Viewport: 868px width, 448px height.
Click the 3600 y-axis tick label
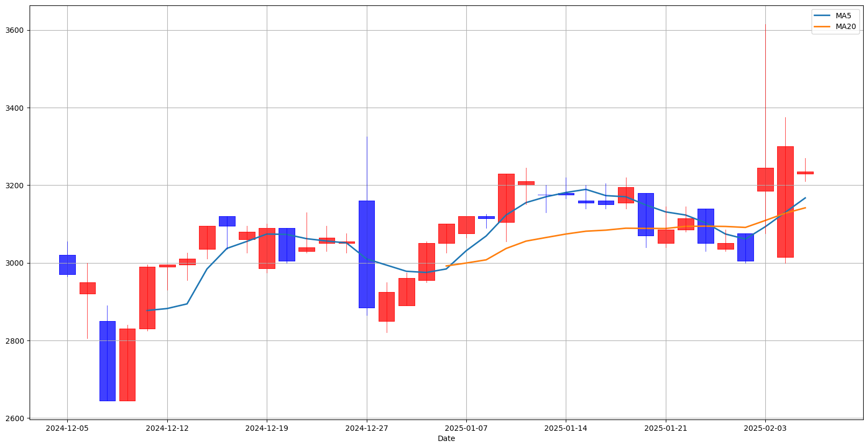[x=15, y=31]
